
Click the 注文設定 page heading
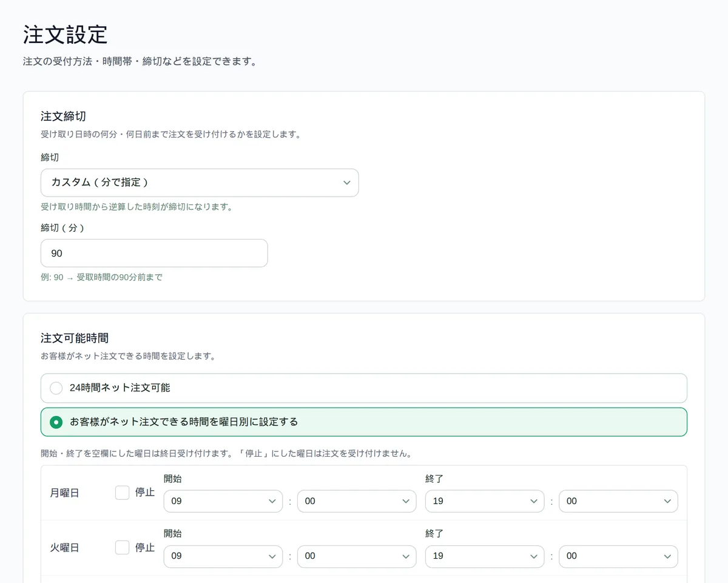click(66, 35)
